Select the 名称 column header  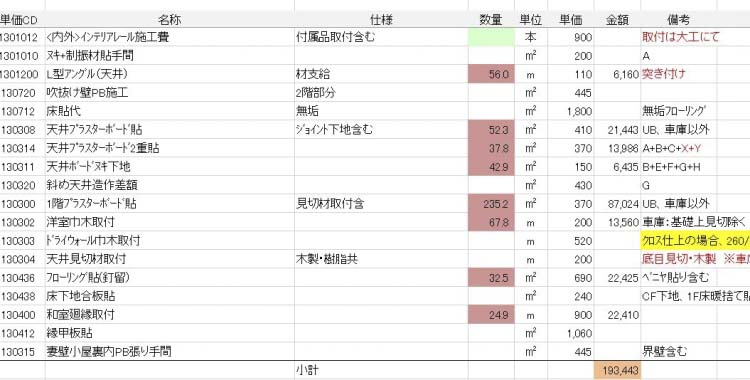click(170, 20)
